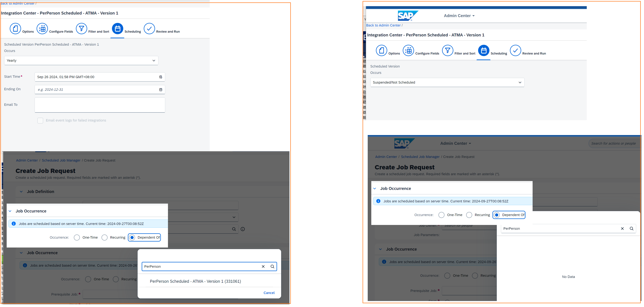Screen dimensions: 644x307
Task: Switch to the Review and Run label, right screenshot
Action: (x=534, y=54)
